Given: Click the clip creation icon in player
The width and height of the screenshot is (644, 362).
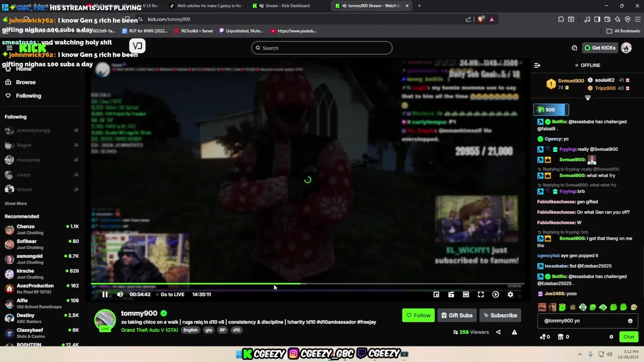Looking at the screenshot, I should 451,295.
